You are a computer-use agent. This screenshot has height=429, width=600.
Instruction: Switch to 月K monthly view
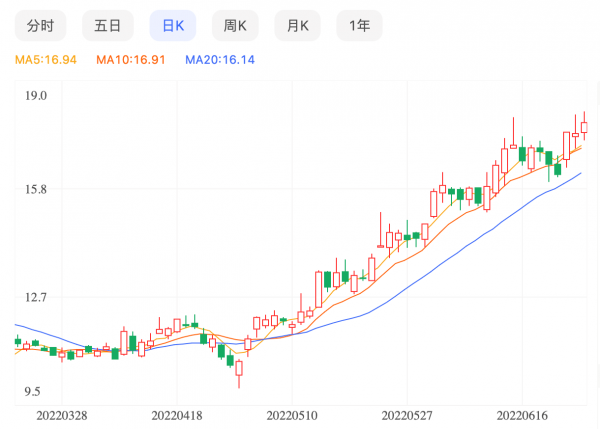point(297,26)
